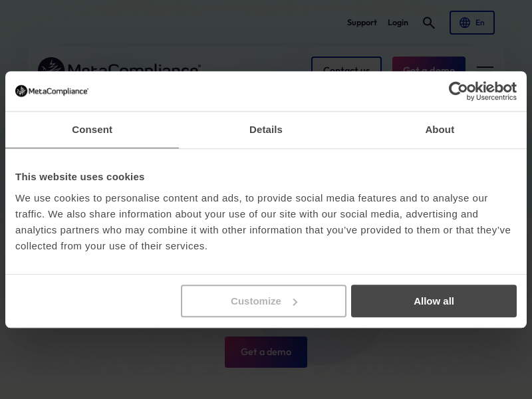Click the MetaCompliance site logo in the header
Screen dimensions: 532x399
point(120,66)
